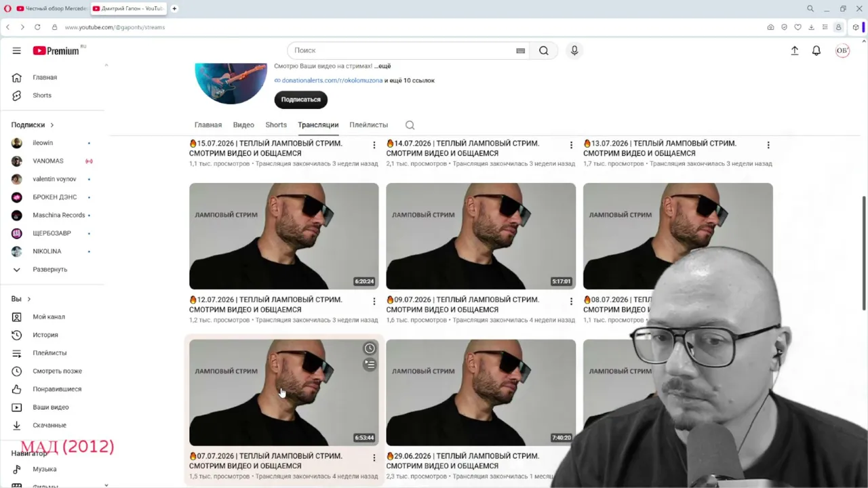Open options menu for the 14.07.2026 stream
The height and width of the screenshot is (488, 868).
[x=571, y=145]
